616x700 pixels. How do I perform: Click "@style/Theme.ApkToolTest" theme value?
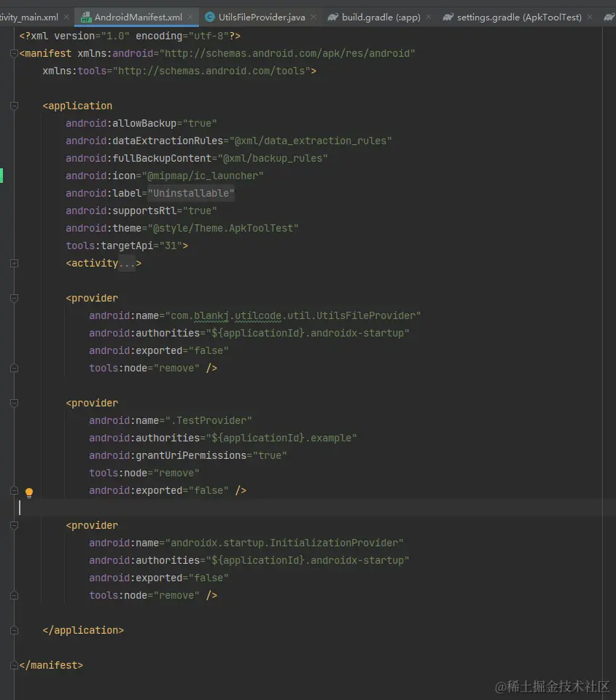pyautogui.click(x=223, y=228)
